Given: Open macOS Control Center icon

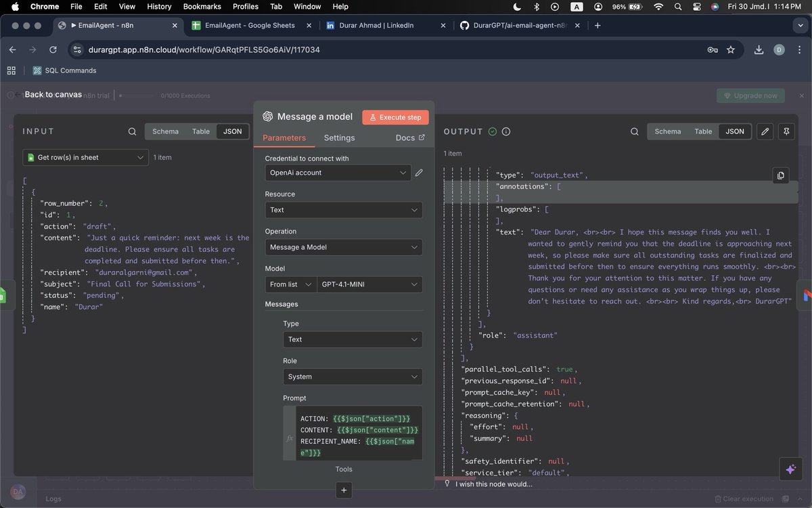Looking at the screenshot, I should coord(697,6).
